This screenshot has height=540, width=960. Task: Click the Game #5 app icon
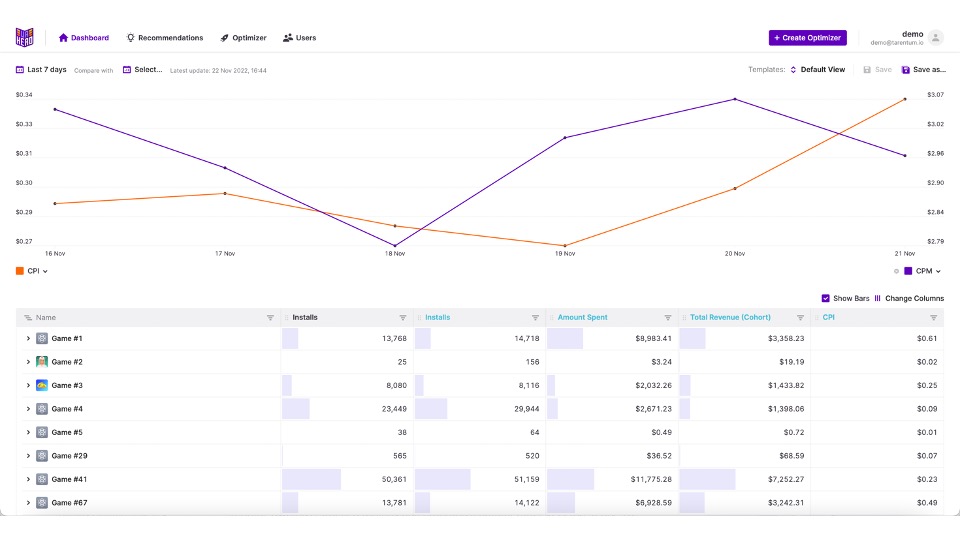click(42, 432)
